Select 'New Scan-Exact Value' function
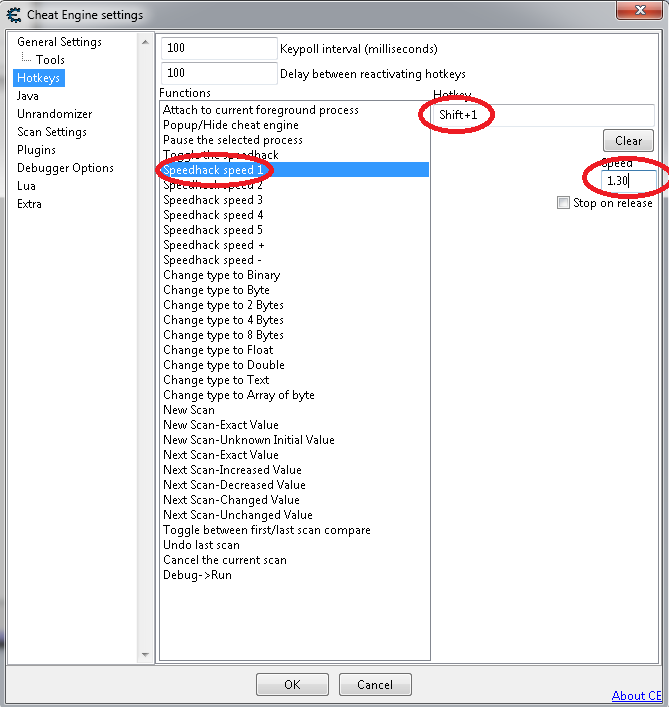The height and width of the screenshot is (707, 669). tap(295, 425)
